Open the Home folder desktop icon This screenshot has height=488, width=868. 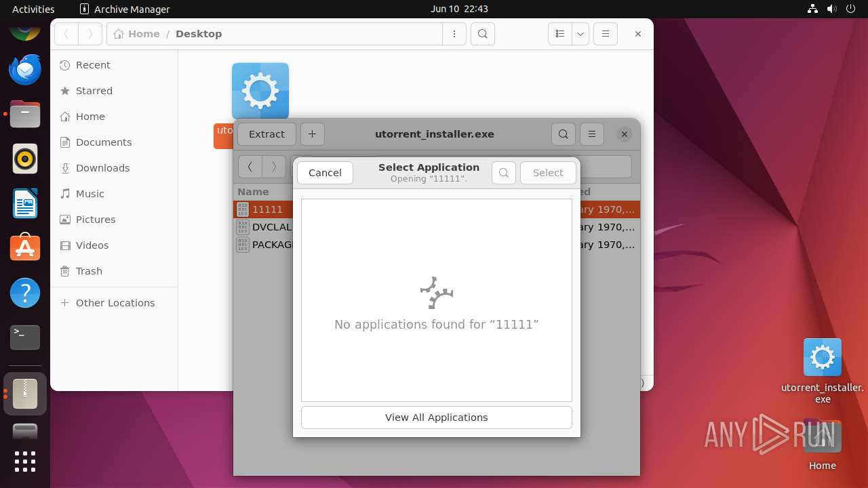[822, 445]
